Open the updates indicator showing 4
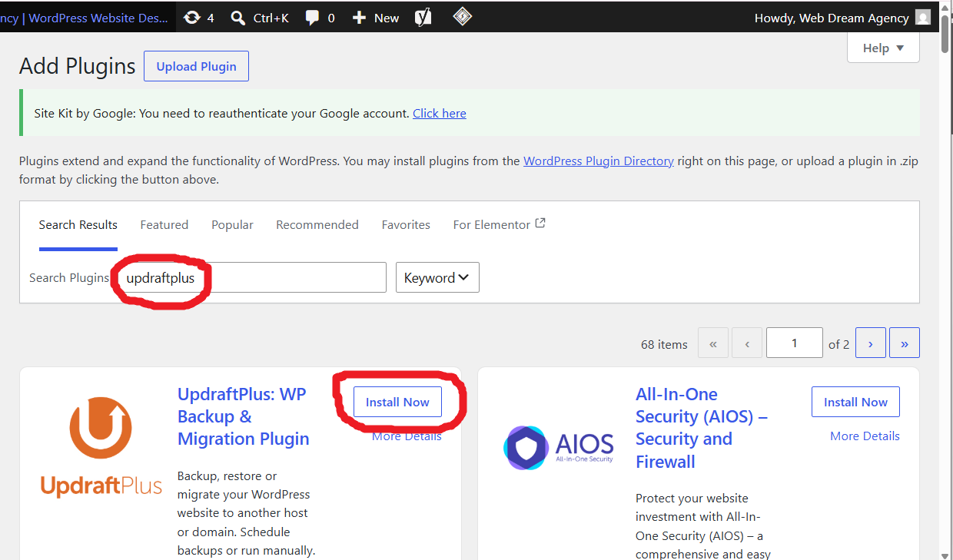Viewport: 953px width, 560px height. point(198,18)
